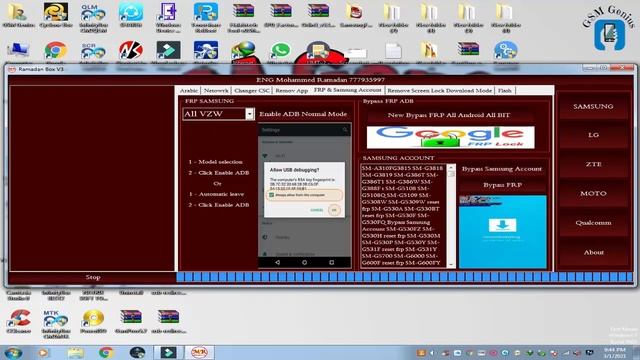Click the Stop button
This screenshot has width=640, height=360.
[93, 277]
